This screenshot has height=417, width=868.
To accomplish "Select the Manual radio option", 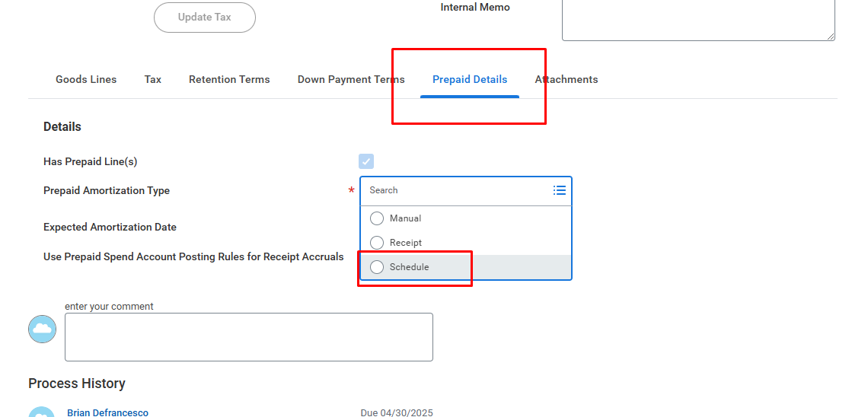I will point(377,218).
